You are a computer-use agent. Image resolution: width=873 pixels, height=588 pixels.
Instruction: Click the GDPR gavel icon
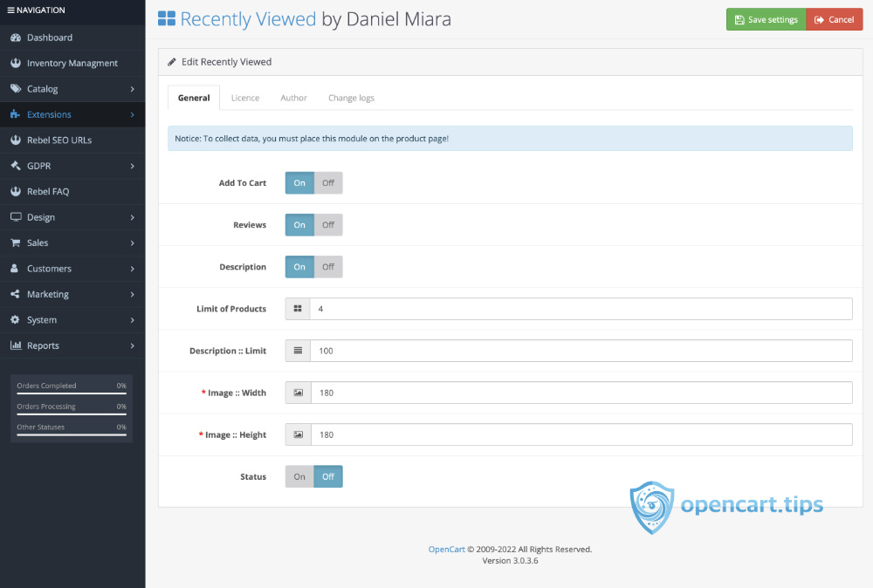(16, 165)
